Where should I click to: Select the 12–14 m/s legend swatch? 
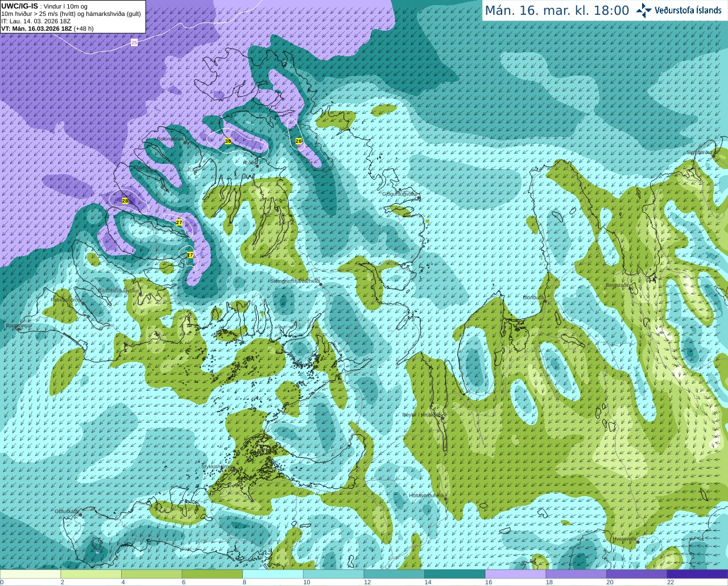point(394,574)
